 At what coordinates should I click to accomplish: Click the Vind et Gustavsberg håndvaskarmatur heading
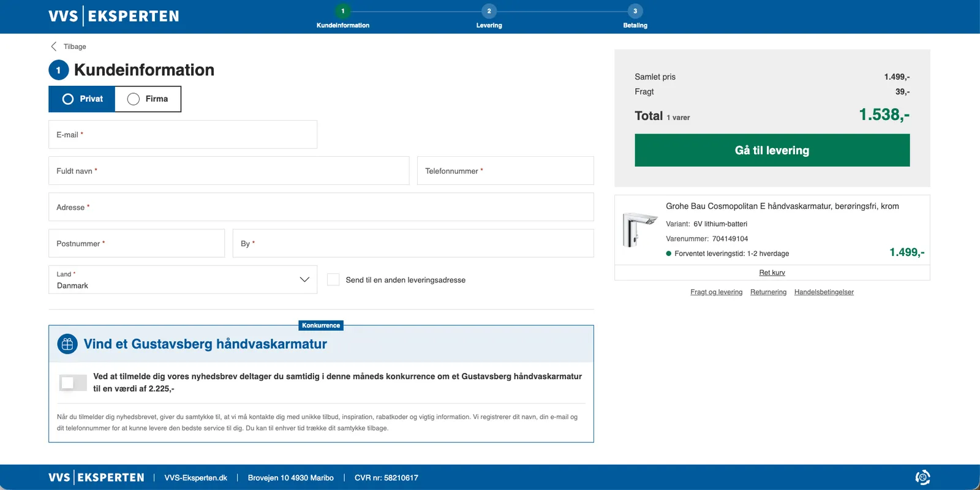[x=205, y=344]
